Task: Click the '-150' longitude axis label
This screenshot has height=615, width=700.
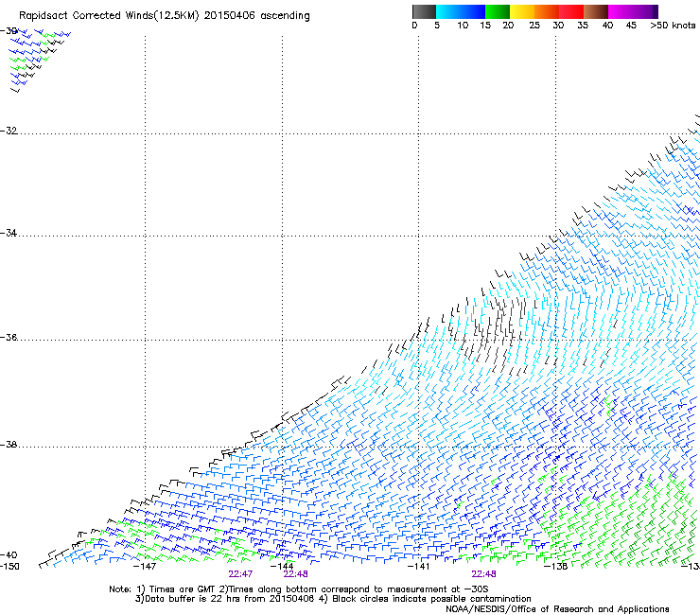Action: (9, 567)
